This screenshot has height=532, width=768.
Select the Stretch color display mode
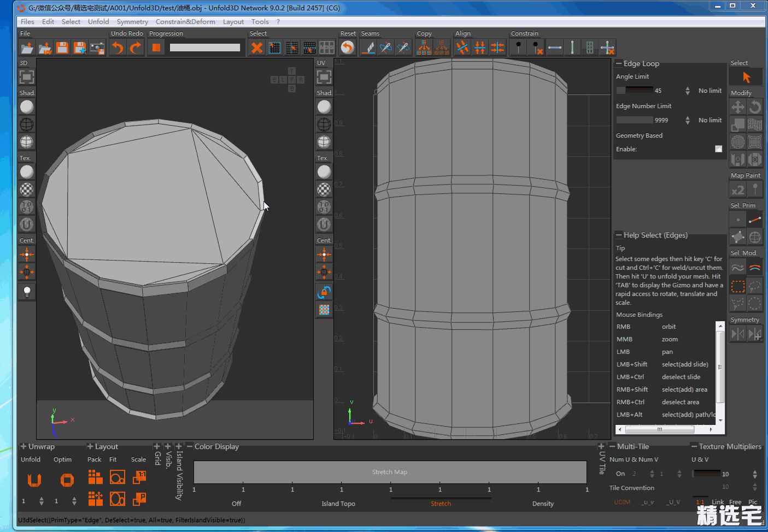[441, 504]
